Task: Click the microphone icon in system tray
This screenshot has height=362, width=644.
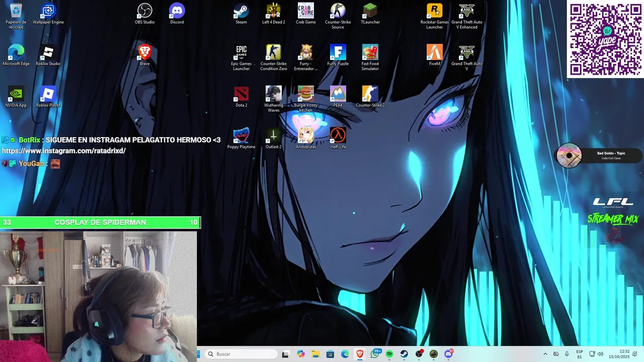Action: point(567,354)
